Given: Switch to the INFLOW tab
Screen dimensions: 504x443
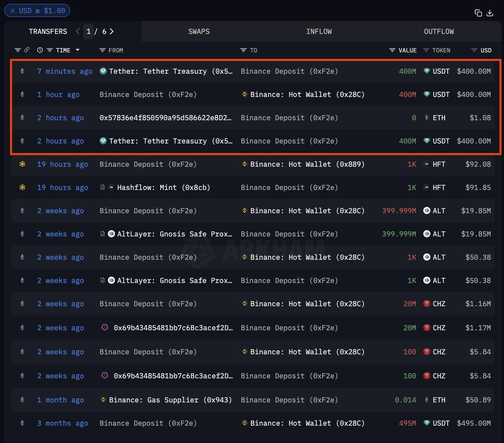Looking at the screenshot, I should pyautogui.click(x=319, y=32).
